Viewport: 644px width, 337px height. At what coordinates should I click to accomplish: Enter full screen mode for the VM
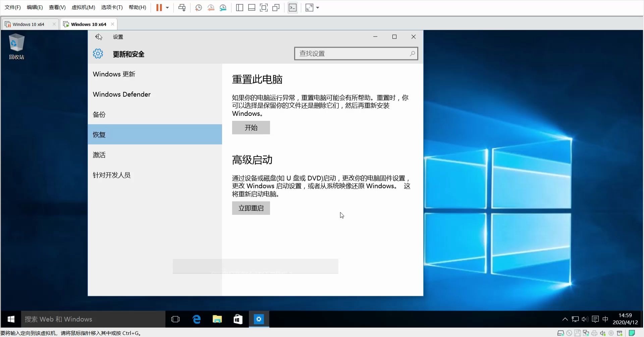(264, 7)
